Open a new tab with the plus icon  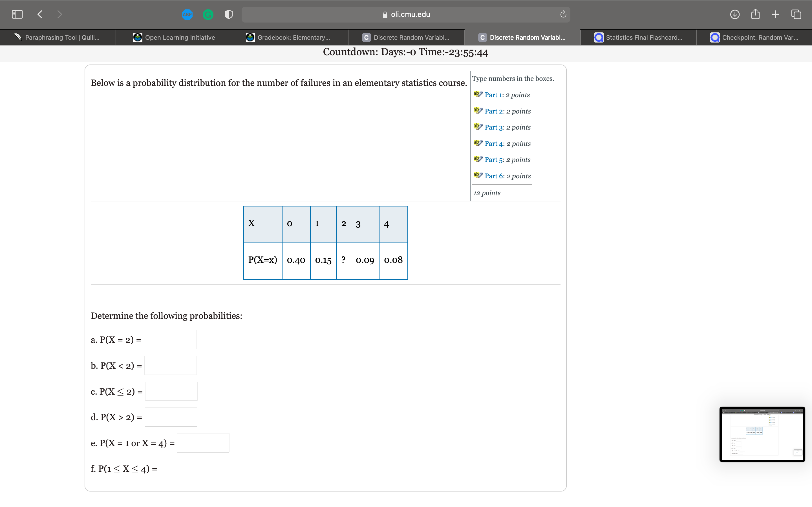[x=775, y=14]
